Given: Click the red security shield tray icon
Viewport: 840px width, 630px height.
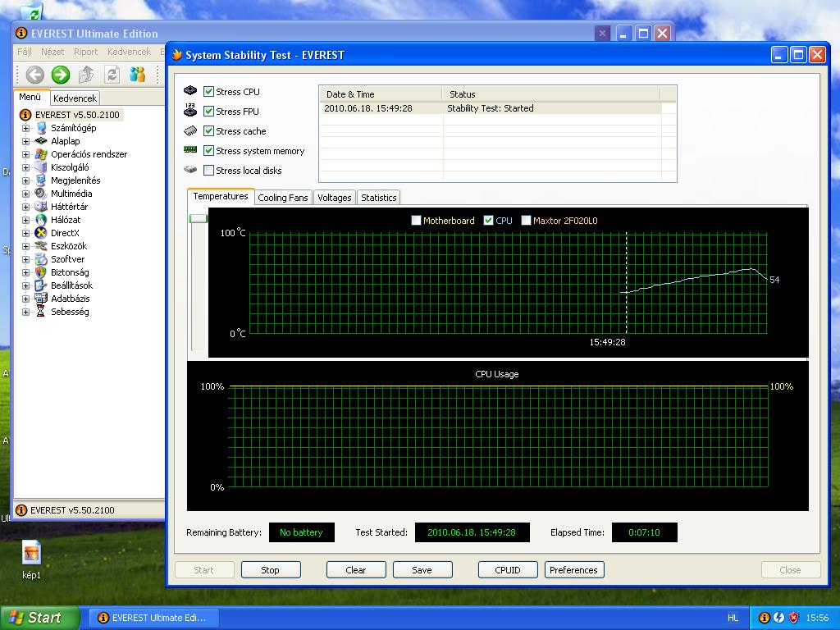Looking at the screenshot, I should (793, 618).
